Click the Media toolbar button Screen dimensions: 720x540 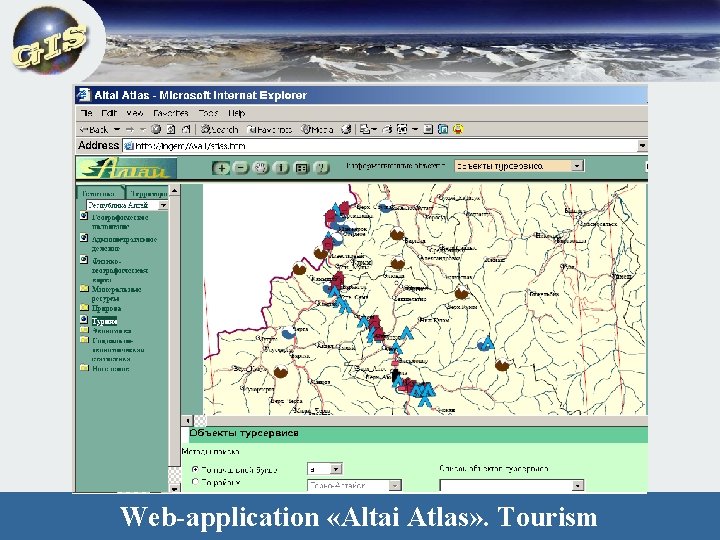click(317, 129)
